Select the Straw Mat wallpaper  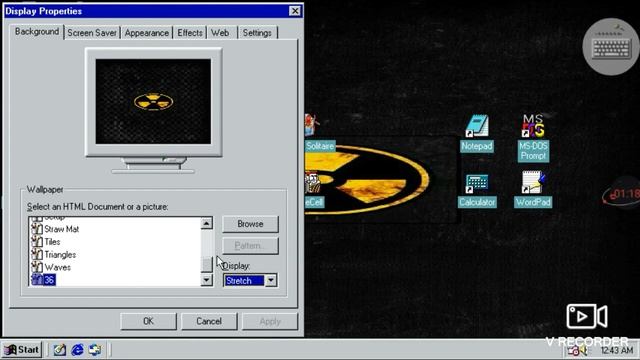point(62,229)
